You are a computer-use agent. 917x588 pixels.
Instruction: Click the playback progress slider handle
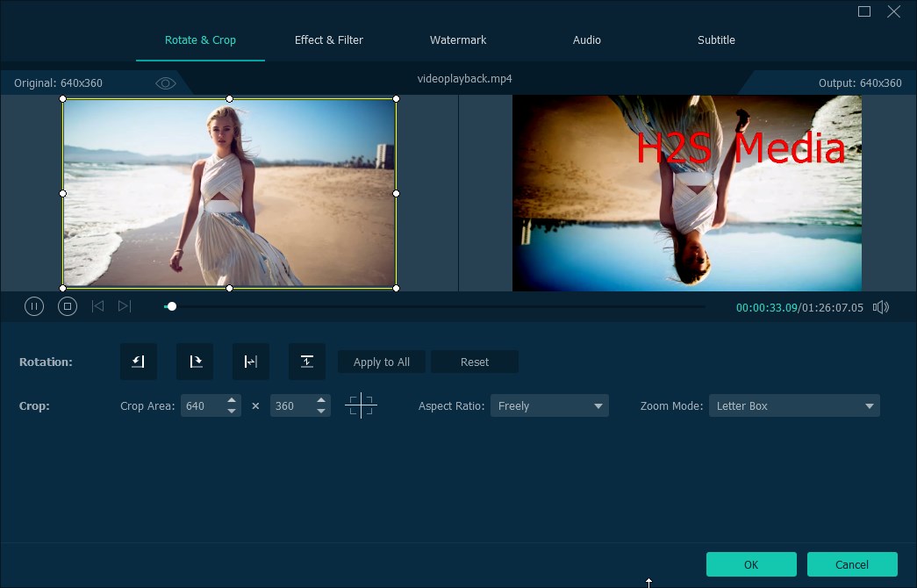point(171,306)
